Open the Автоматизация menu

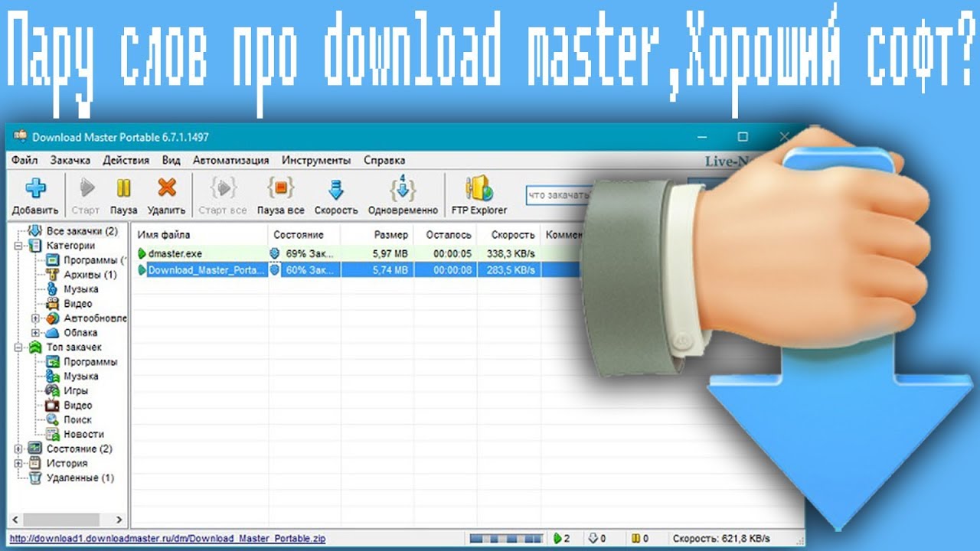(x=231, y=161)
